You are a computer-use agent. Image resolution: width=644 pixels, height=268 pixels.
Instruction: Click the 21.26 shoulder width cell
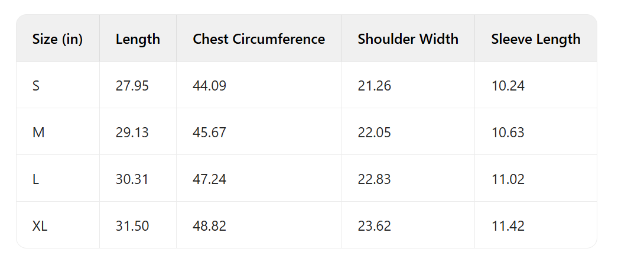click(x=374, y=86)
